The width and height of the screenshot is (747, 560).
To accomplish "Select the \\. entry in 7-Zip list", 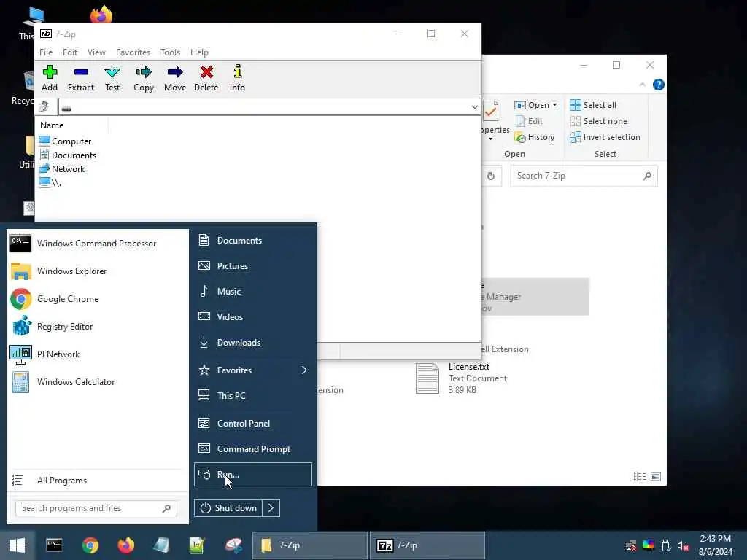I will 50,183.
